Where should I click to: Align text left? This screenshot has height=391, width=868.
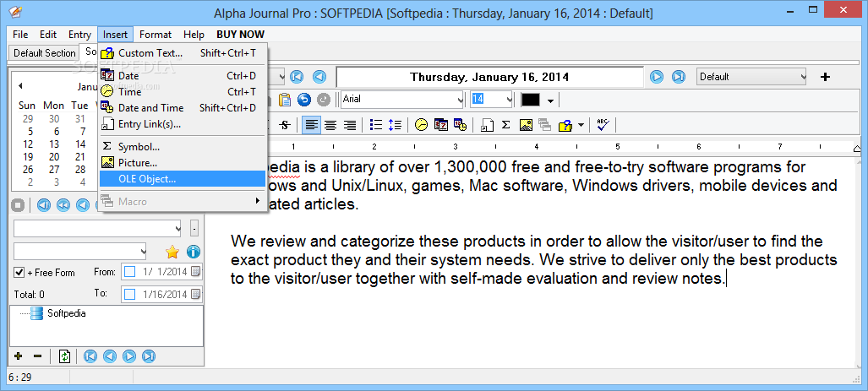point(312,125)
